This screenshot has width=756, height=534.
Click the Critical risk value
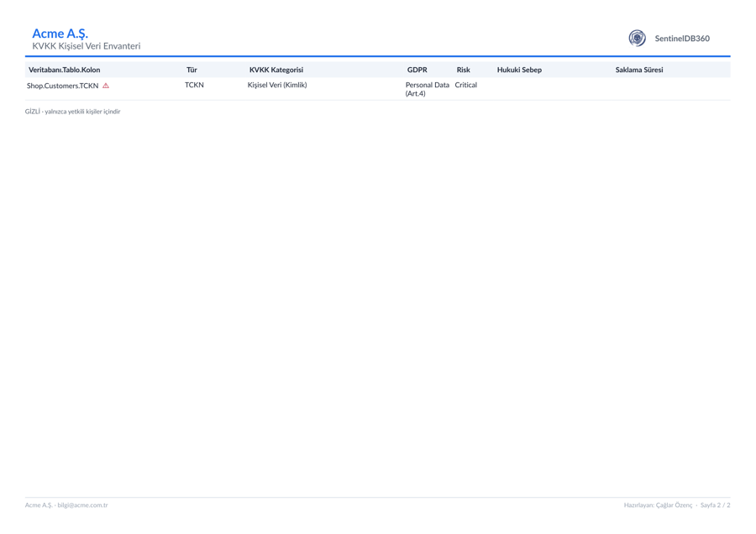(x=465, y=85)
